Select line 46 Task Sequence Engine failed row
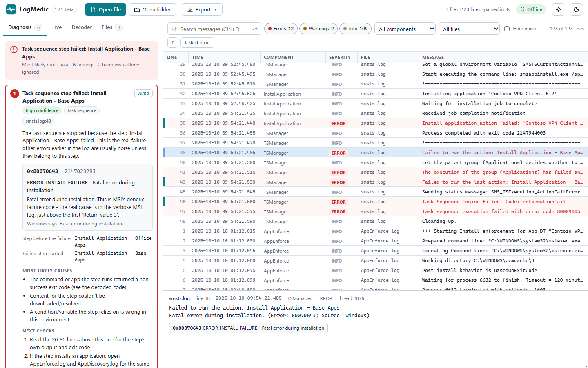This screenshot has width=588, height=368. (x=375, y=202)
